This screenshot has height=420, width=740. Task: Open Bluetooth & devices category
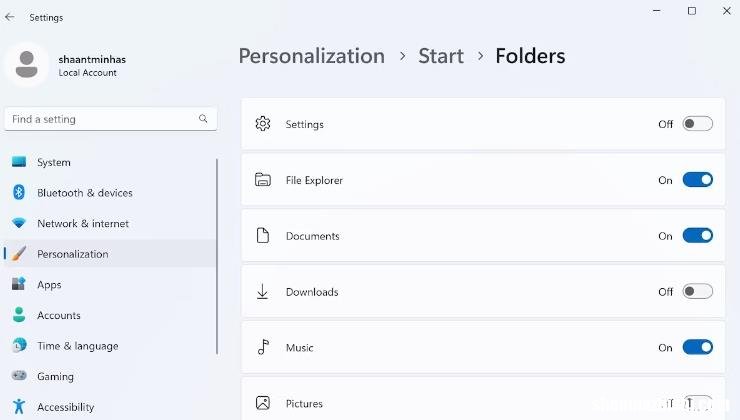110,193
